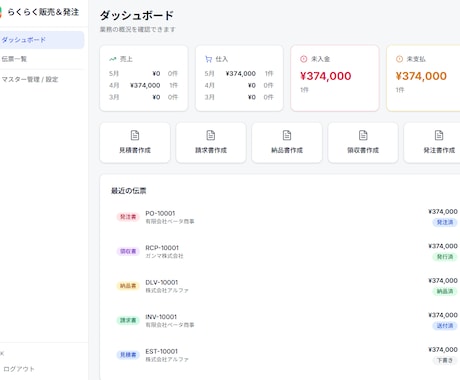Click the 発注書 tag on PO-10001 row
The image size is (460, 380).
coord(128,217)
